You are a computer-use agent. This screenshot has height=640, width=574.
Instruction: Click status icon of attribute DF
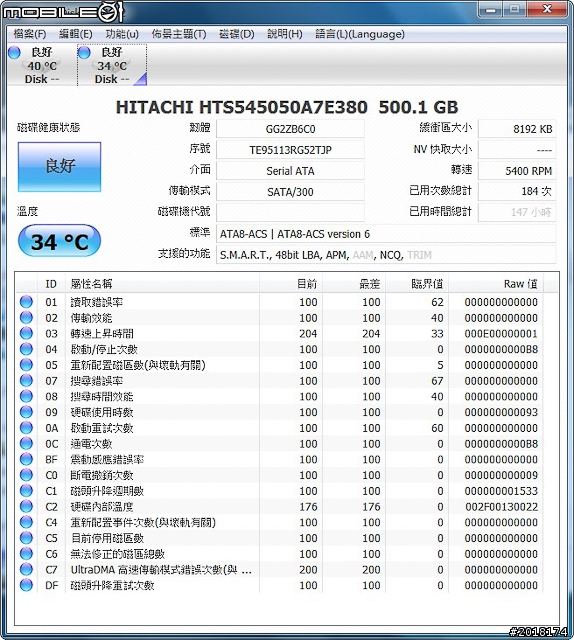[x=26, y=585]
